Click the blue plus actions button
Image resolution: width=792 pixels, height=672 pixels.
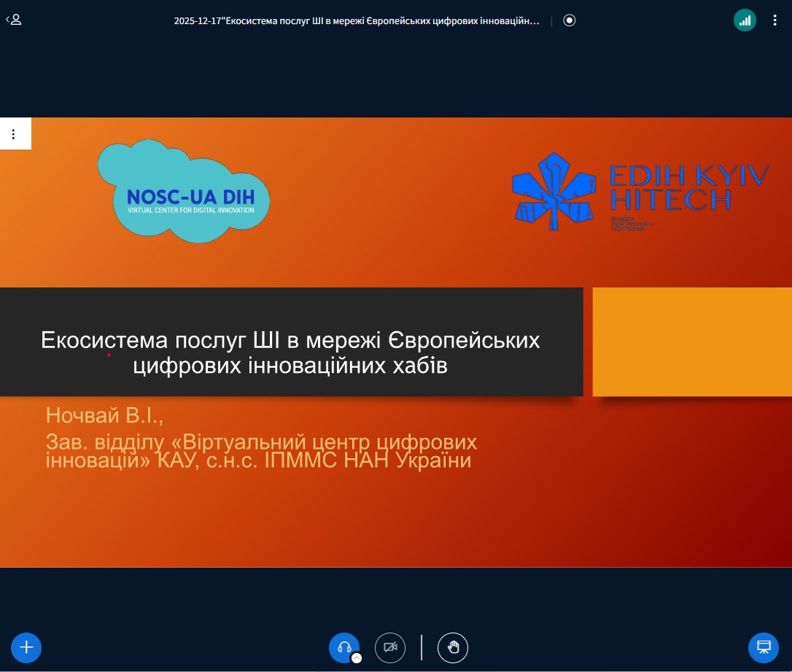click(27, 647)
